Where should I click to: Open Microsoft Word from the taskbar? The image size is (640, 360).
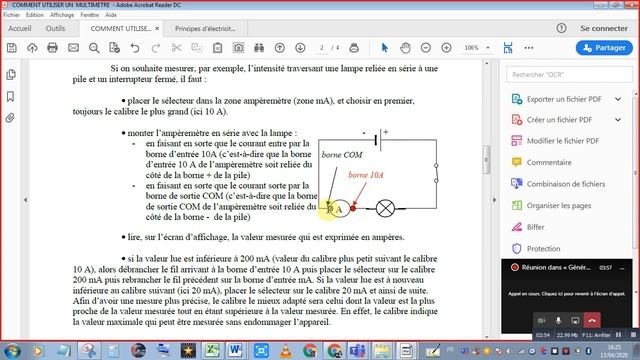tap(236, 350)
